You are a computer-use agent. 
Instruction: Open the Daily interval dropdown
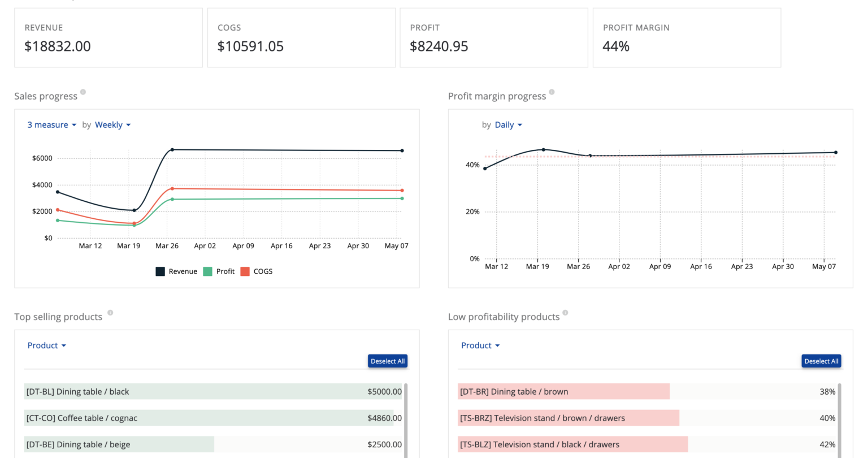point(508,125)
